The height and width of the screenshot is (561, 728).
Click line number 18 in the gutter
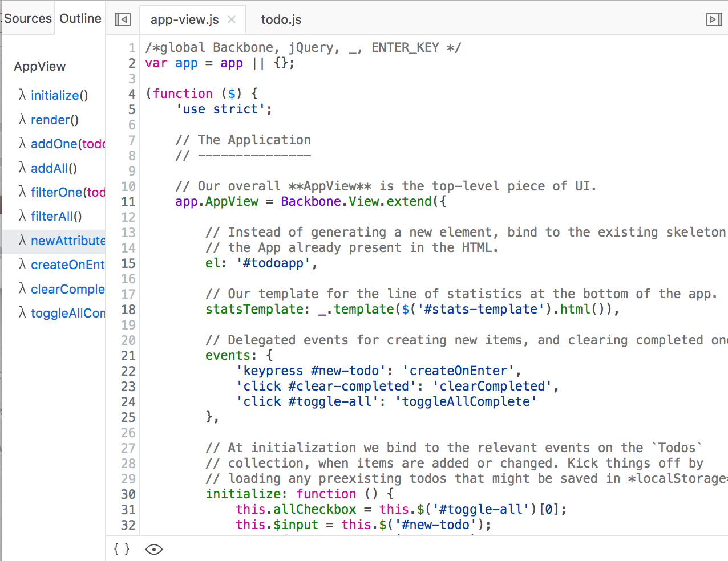(x=128, y=310)
